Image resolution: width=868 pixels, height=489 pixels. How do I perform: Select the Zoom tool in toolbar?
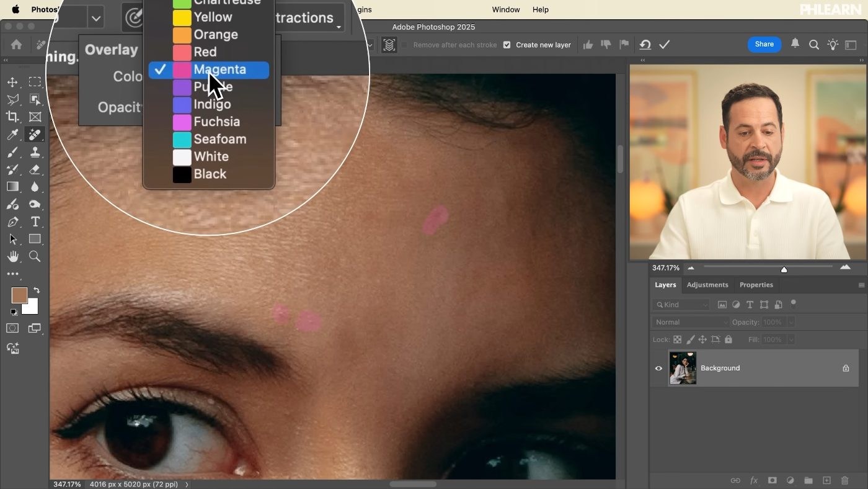(x=35, y=256)
